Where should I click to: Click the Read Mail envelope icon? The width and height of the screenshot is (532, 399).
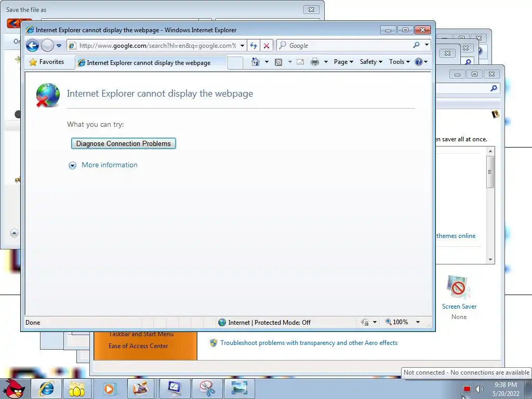pos(300,62)
